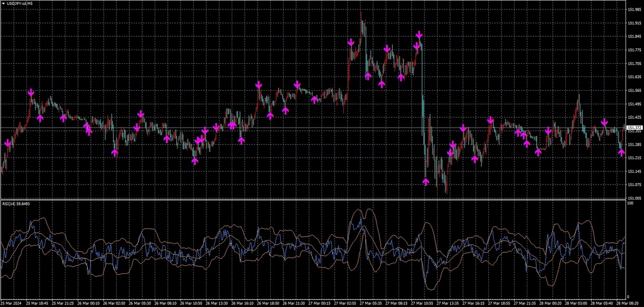
Task: Click the 151.705 price axis label
Action: point(634,64)
